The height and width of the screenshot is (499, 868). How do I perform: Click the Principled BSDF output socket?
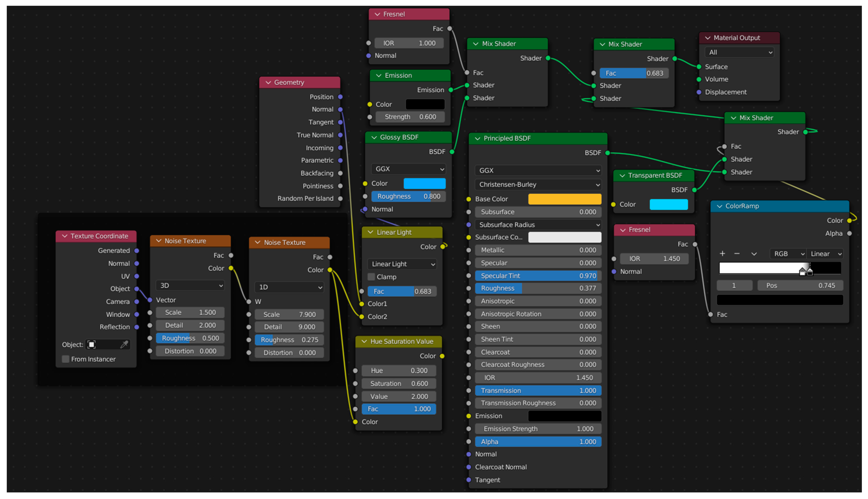click(x=607, y=153)
